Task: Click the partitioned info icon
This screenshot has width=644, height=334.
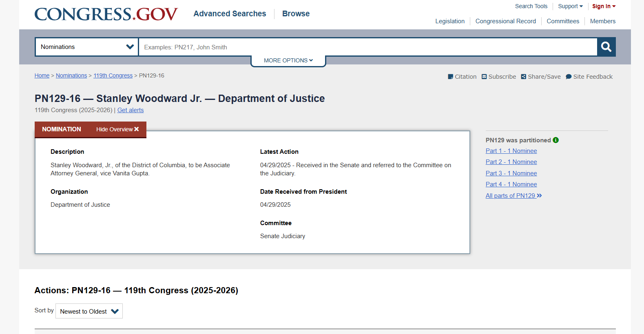Action: 555,140
